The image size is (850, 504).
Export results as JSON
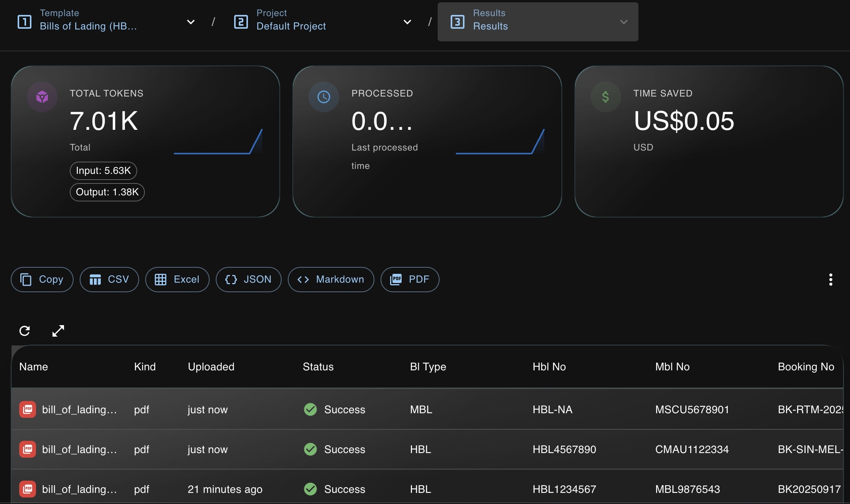pos(249,280)
